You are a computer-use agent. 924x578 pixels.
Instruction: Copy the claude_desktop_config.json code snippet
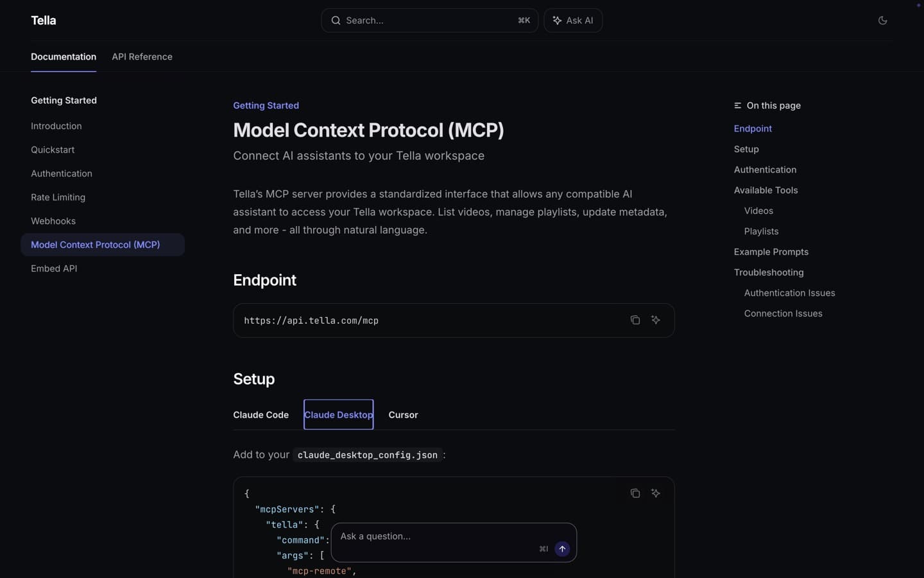pos(635,493)
